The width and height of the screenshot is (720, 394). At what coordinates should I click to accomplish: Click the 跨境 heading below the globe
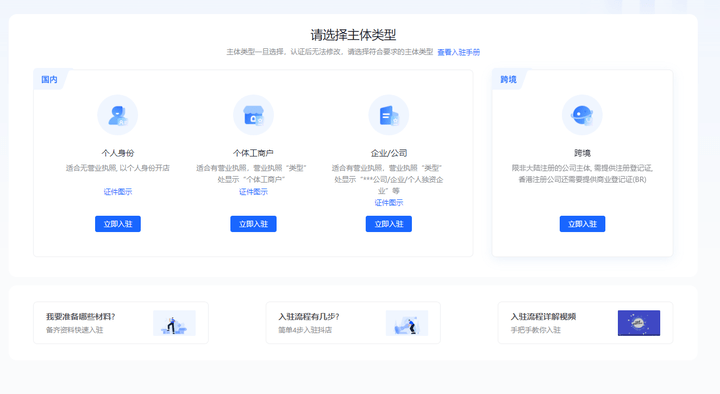[x=582, y=153]
